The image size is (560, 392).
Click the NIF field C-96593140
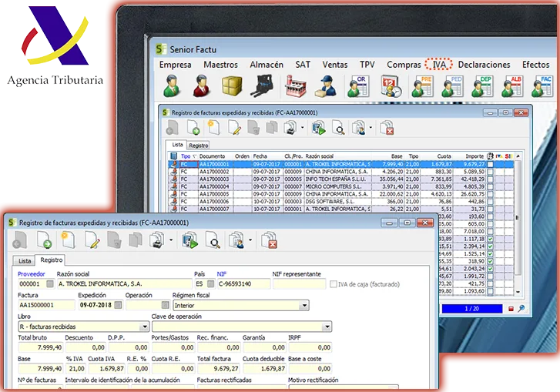point(243,284)
